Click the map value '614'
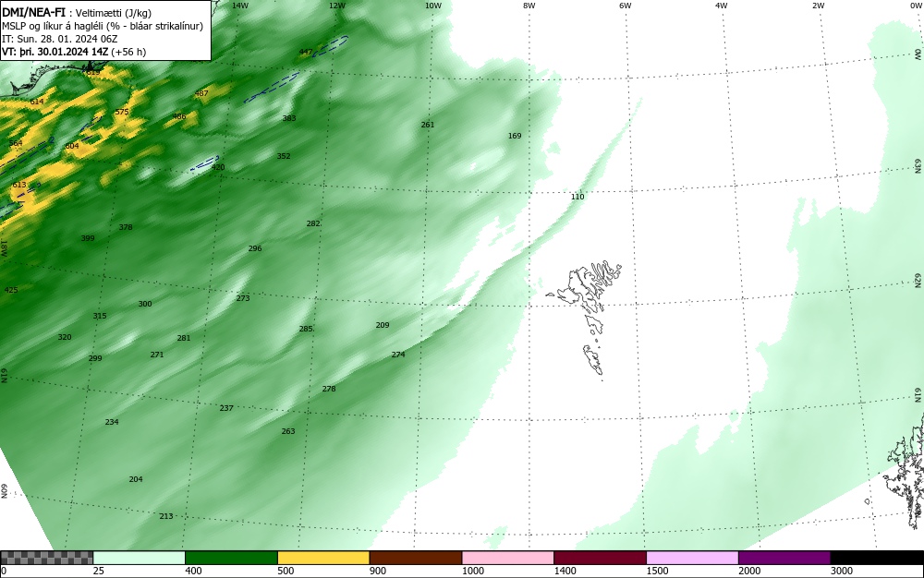The image size is (924, 578). pos(37,102)
